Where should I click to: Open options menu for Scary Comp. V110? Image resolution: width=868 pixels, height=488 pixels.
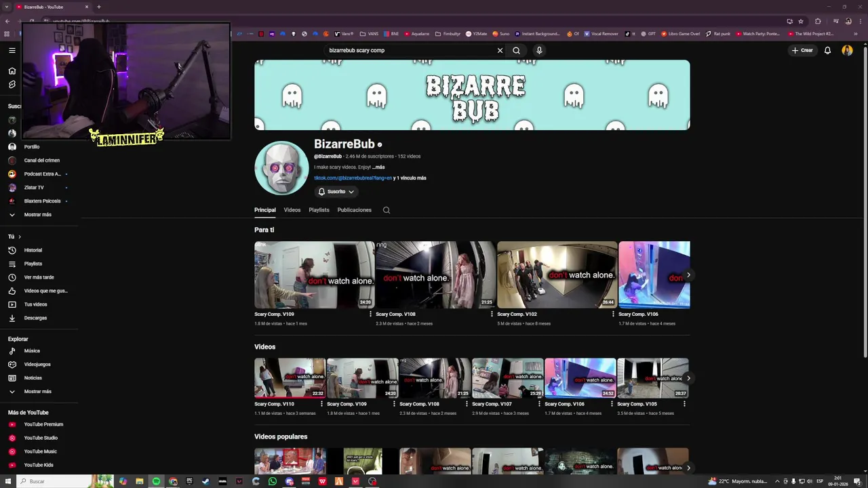(x=321, y=404)
